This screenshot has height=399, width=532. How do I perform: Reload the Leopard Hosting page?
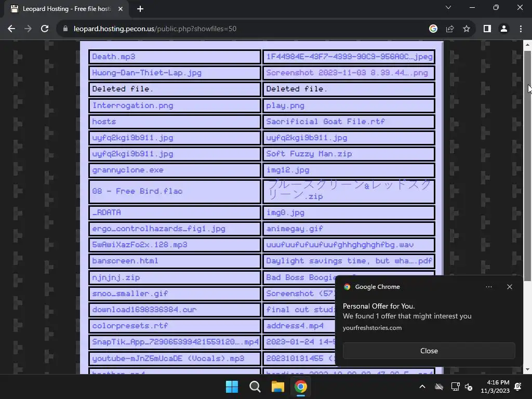pos(45,29)
